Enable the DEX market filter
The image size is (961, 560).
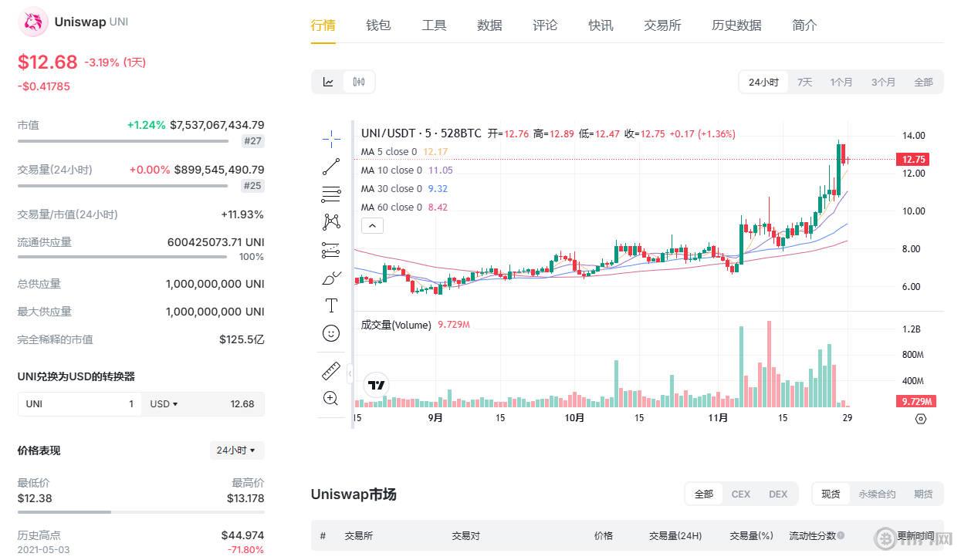[x=778, y=494]
